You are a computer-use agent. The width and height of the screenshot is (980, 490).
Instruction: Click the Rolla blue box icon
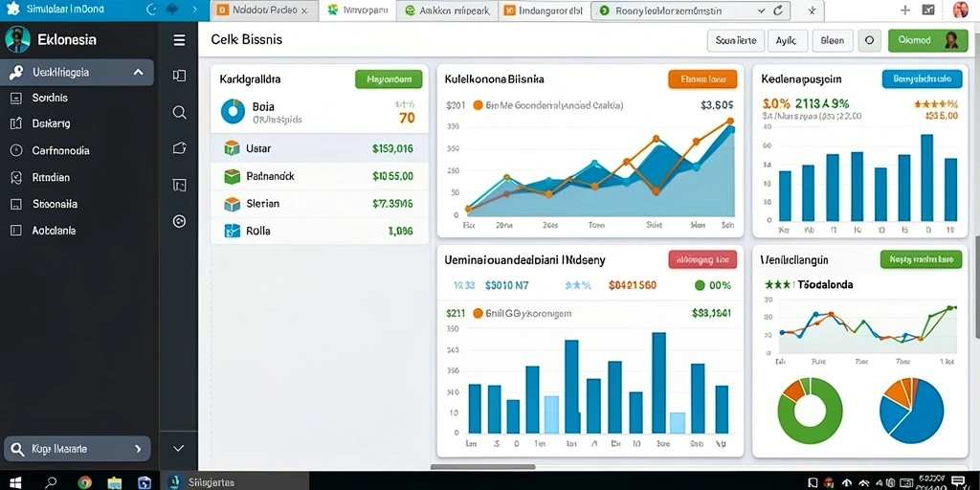point(232,231)
